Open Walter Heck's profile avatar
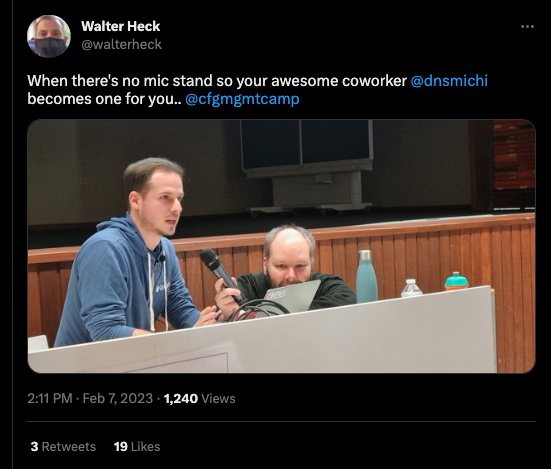Screen dimensions: 551x469 (x=49, y=36)
